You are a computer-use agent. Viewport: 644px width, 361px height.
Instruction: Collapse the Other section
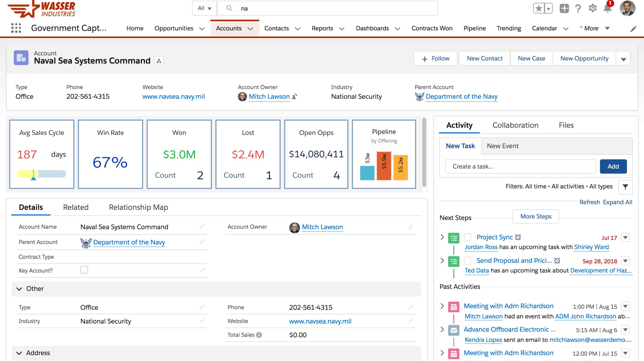[x=19, y=289]
